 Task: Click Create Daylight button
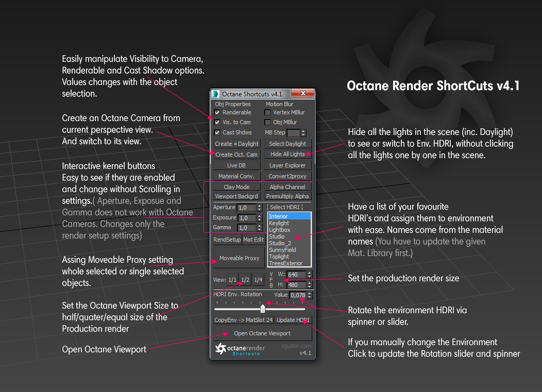point(236,144)
